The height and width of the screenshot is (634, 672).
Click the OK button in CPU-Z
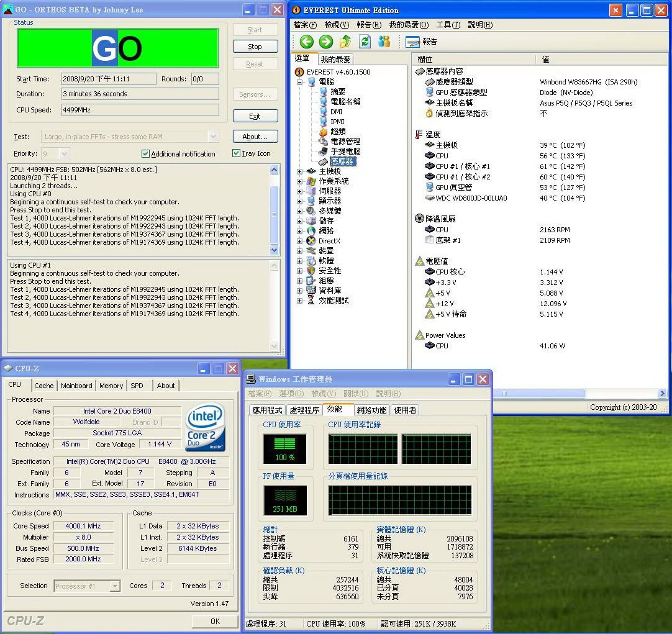click(215, 621)
